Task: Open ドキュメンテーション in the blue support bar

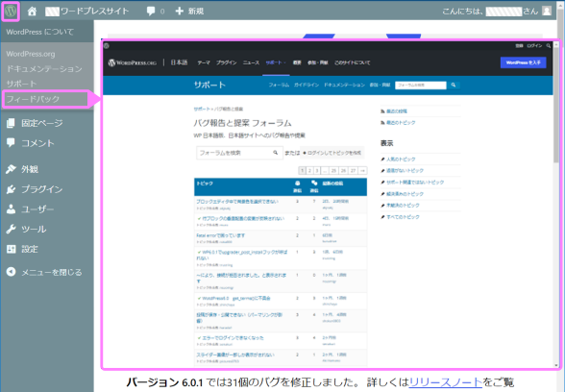Action: point(344,85)
